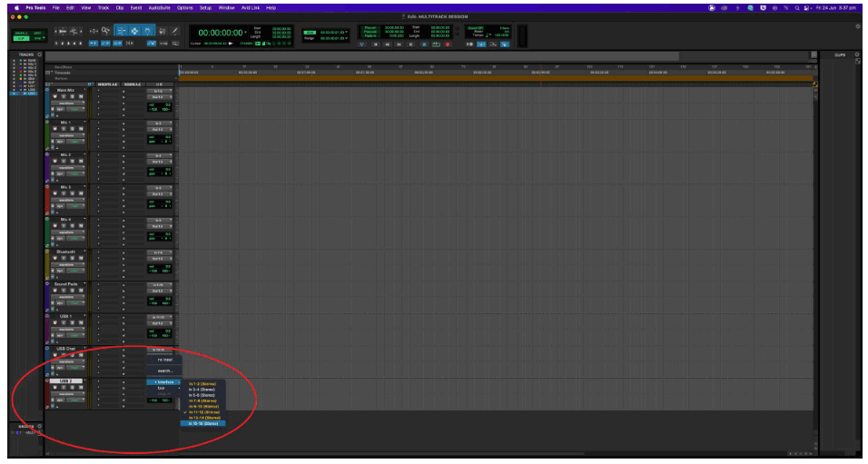Toggle Spot edit mode
The height and width of the screenshot is (464, 868).
pos(37,33)
